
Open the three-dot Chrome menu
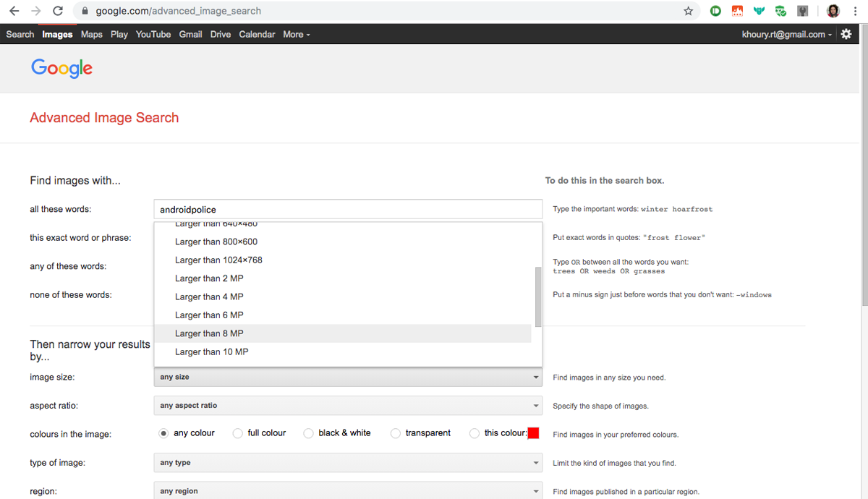(855, 11)
